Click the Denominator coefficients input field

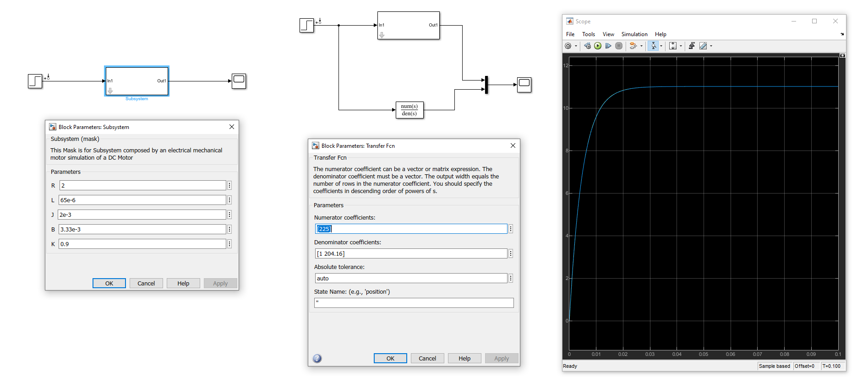coord(411,253)
